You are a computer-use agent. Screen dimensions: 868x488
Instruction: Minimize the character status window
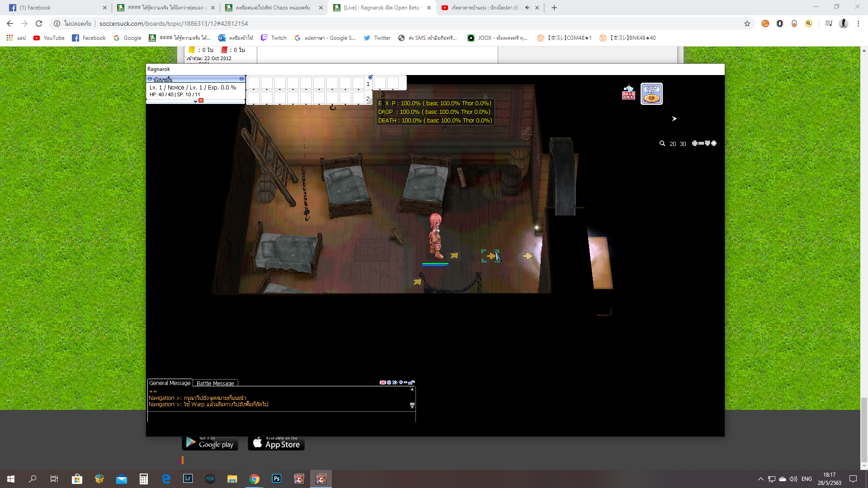click(242, 79)
